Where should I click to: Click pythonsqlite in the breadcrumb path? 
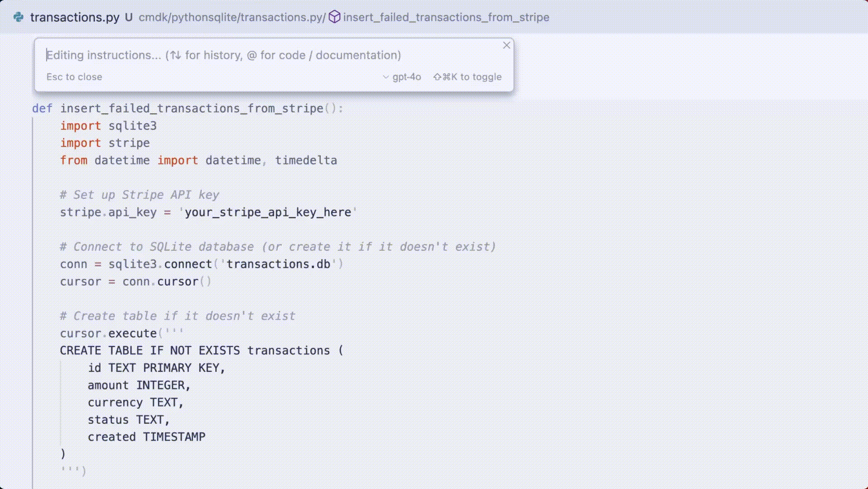tap(201, 18)
